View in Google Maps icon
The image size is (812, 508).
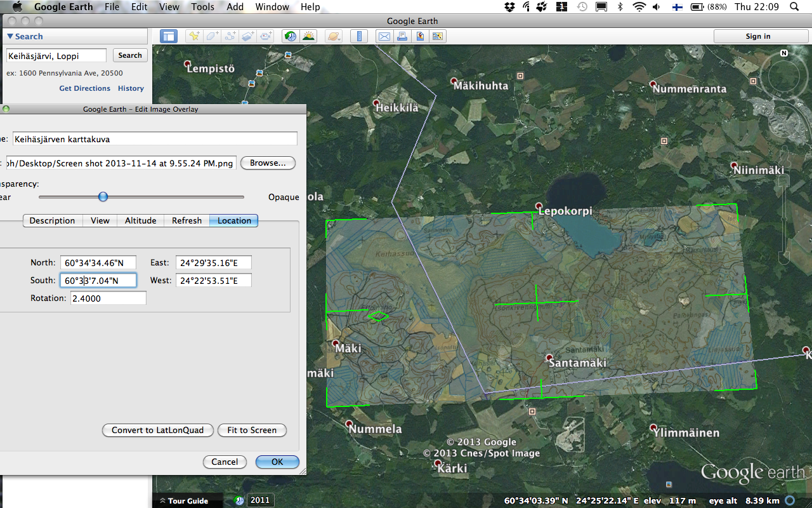pyautogui.click(x=420, y=36)
